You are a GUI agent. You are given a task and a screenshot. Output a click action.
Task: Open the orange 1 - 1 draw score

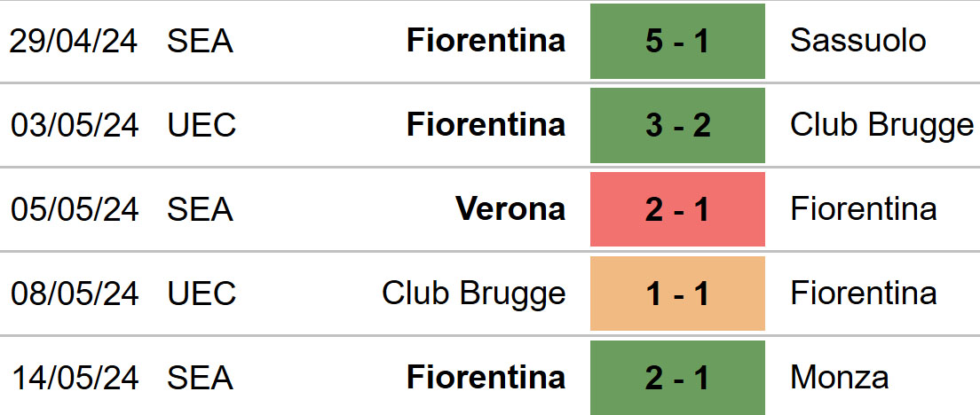tap(677, 294)
